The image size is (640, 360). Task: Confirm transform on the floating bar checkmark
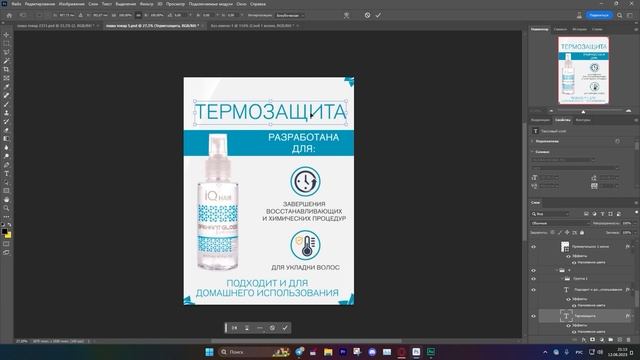tap(285, 328)
